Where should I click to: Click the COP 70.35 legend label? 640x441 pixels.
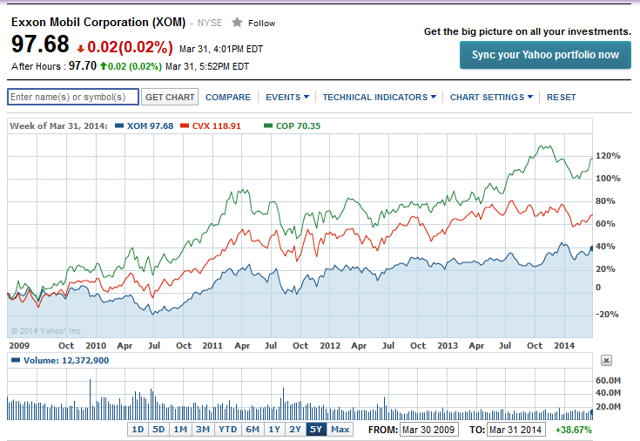pos(298,126)
